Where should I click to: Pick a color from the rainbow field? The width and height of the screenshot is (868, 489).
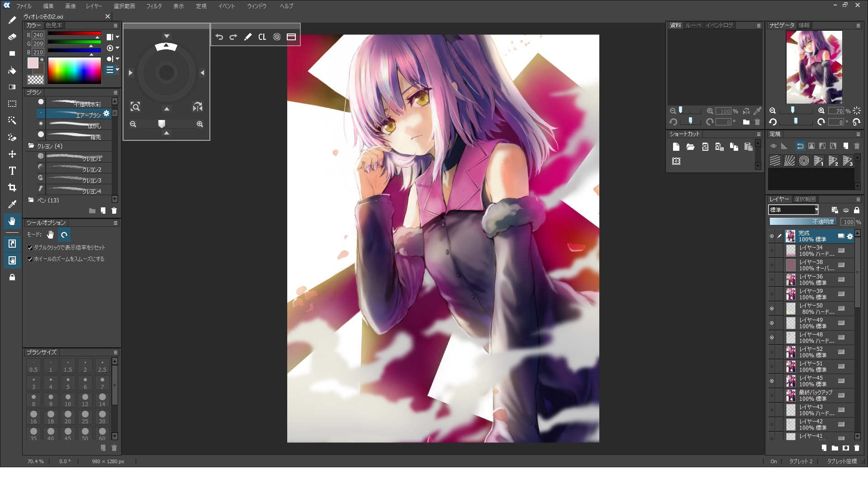coord(75,70)
